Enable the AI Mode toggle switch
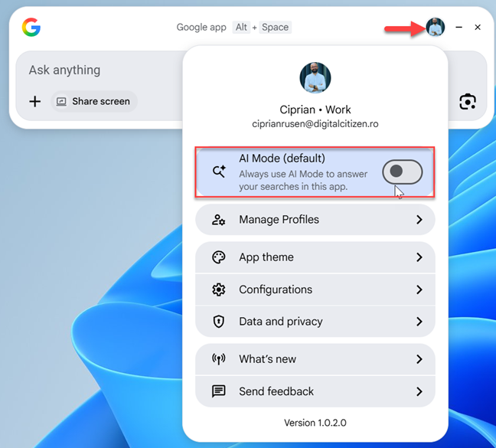496x448 pixels. coord(402,172)
